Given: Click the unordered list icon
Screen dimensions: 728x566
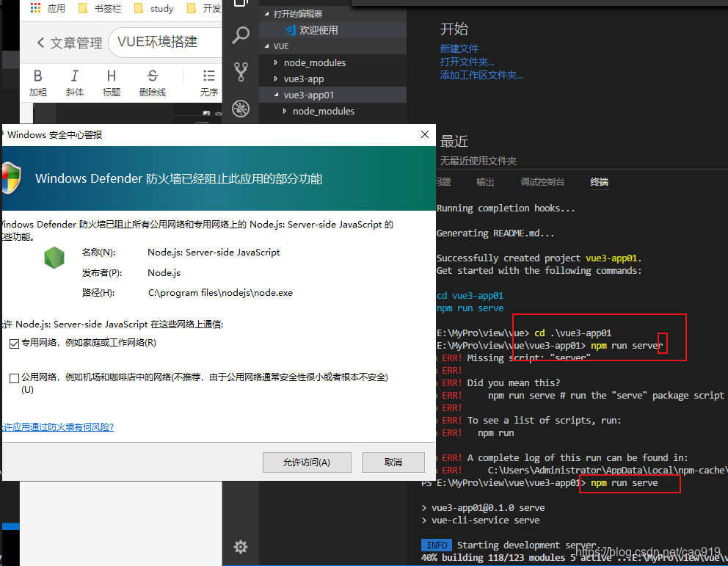Looking at the screenshot, I should click(x=209, y=75).
